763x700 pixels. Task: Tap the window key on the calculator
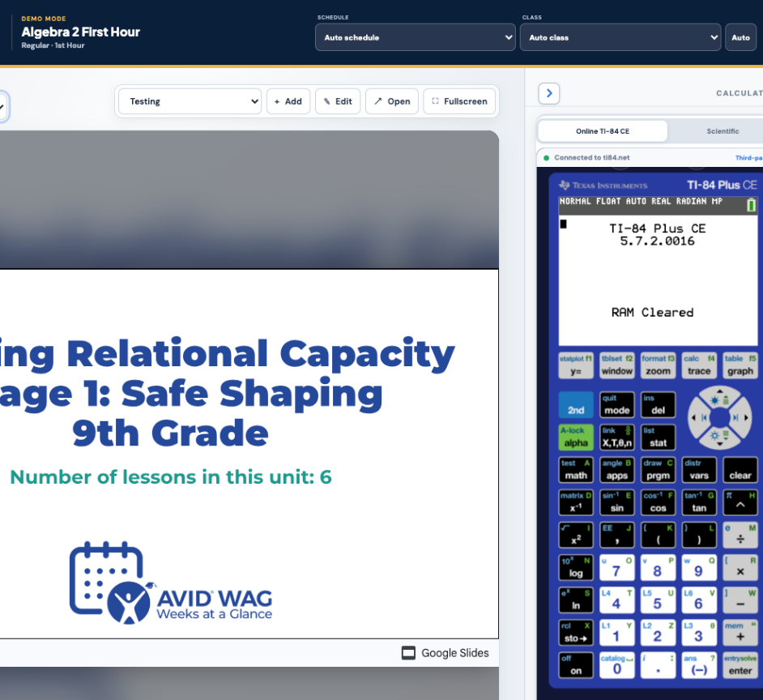[x=617, y=365]
